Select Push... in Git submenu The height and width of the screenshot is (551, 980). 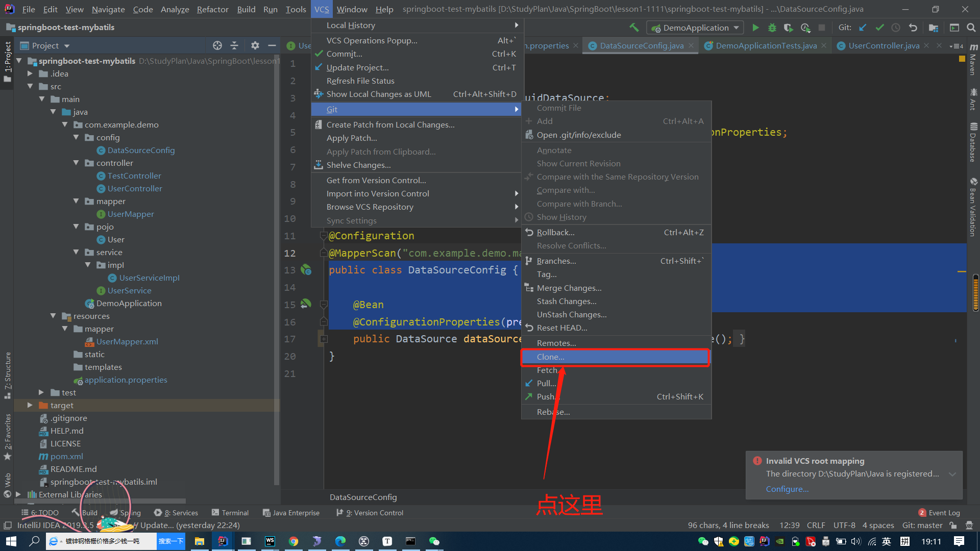point(616,396)
